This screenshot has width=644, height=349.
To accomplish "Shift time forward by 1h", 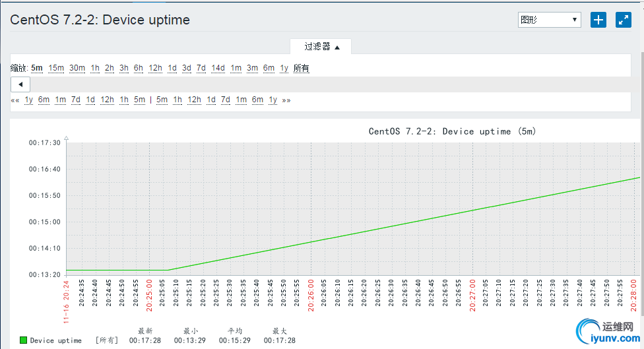I will [x=177, y=100].
